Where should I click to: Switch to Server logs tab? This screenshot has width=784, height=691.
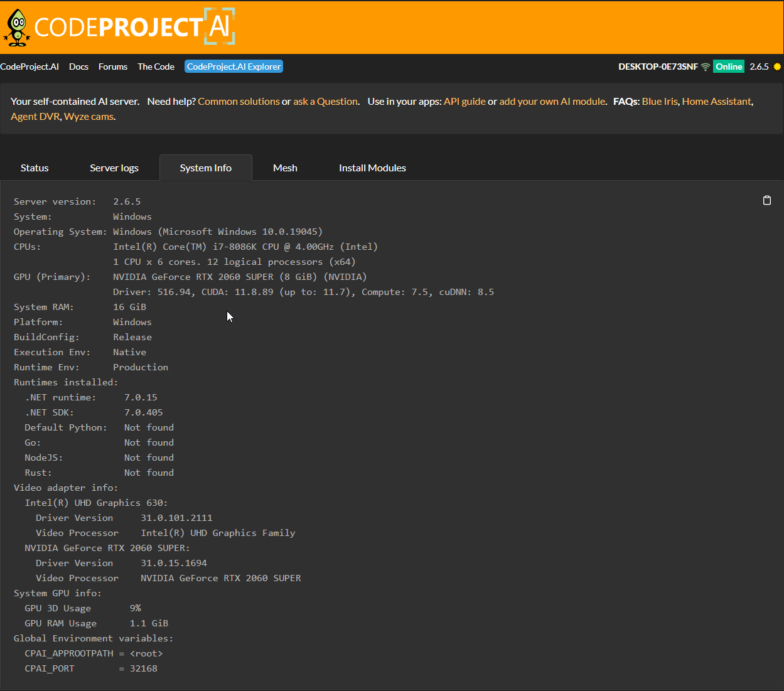pos(114,168)
